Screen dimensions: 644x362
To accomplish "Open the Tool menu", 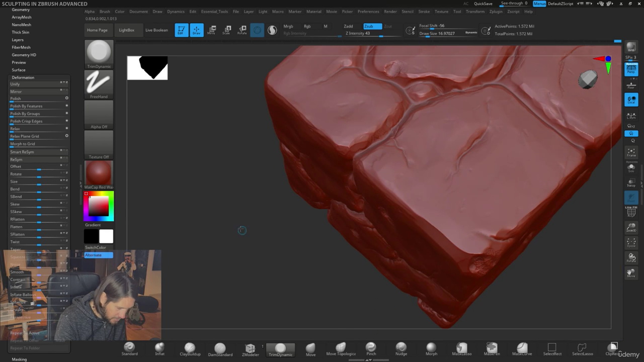I will click(457, 11).
